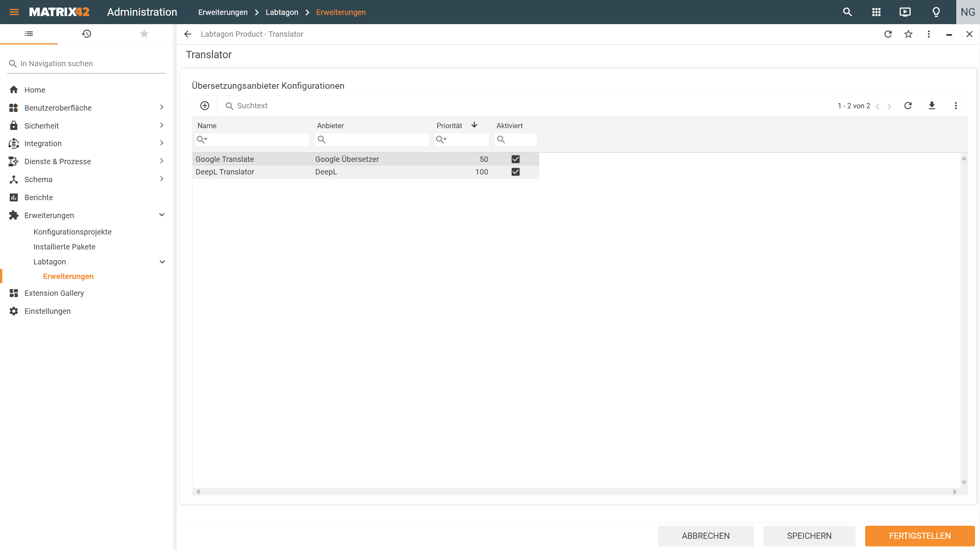Minimize the Translator dialog
This screenshot has height=551, width=980.
point(949,35)
